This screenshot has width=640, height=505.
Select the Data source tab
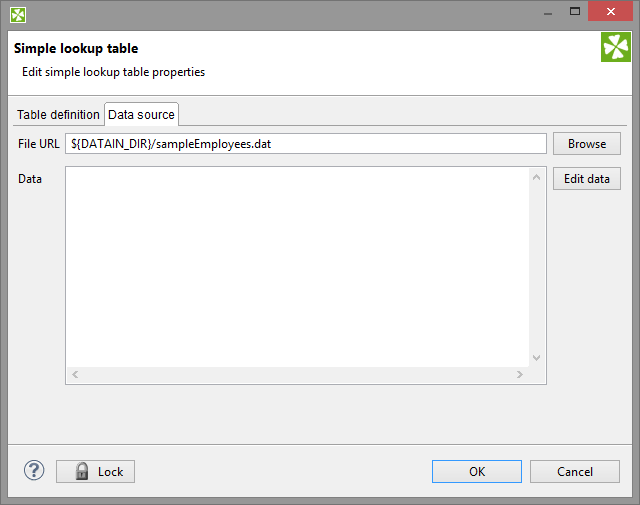tap(141, 115)
